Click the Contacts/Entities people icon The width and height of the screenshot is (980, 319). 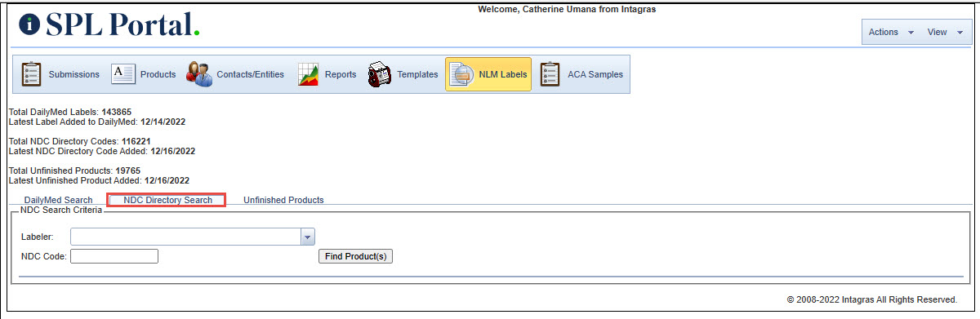click(198, 74)
